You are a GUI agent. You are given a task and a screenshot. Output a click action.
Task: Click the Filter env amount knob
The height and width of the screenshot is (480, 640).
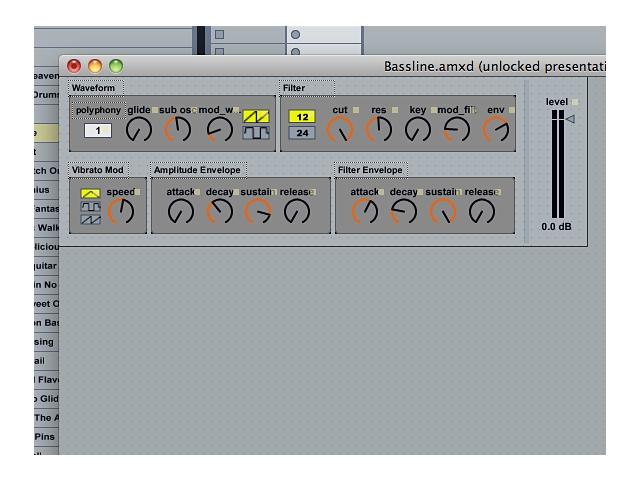pos(496,130)
